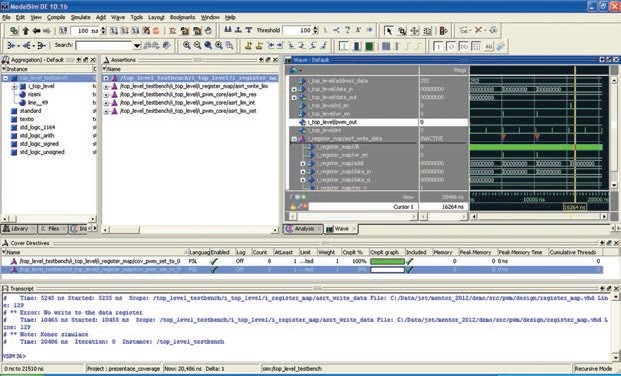Screen dimensions: 621x376
Task: Click the zoom in magnifier icon
Action: coord(187,46)
